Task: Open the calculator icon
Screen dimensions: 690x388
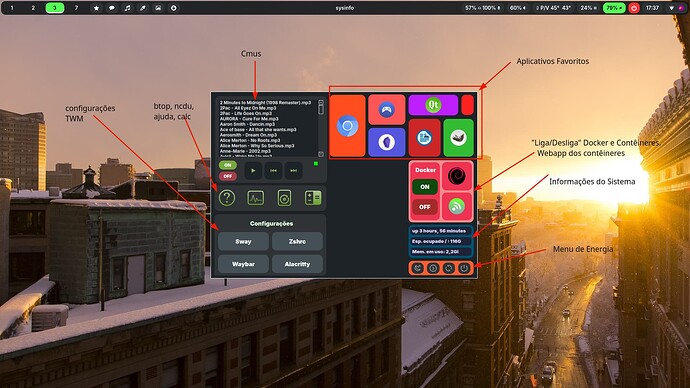Action: (313, 198)
